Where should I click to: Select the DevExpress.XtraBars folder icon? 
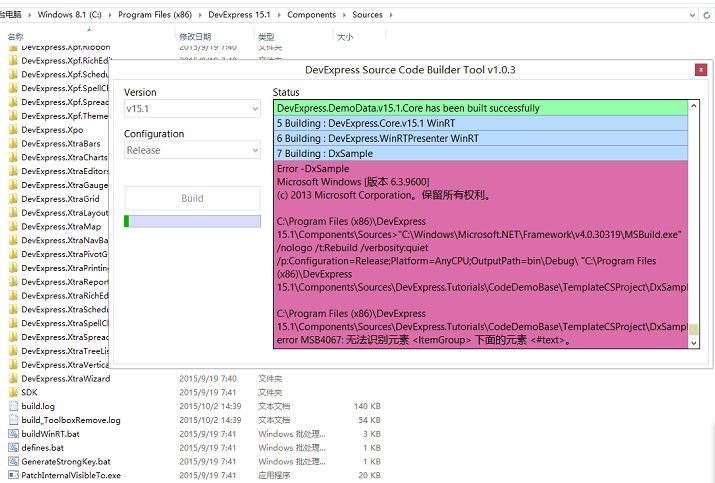pyautogui.click(x=13, y=143)
